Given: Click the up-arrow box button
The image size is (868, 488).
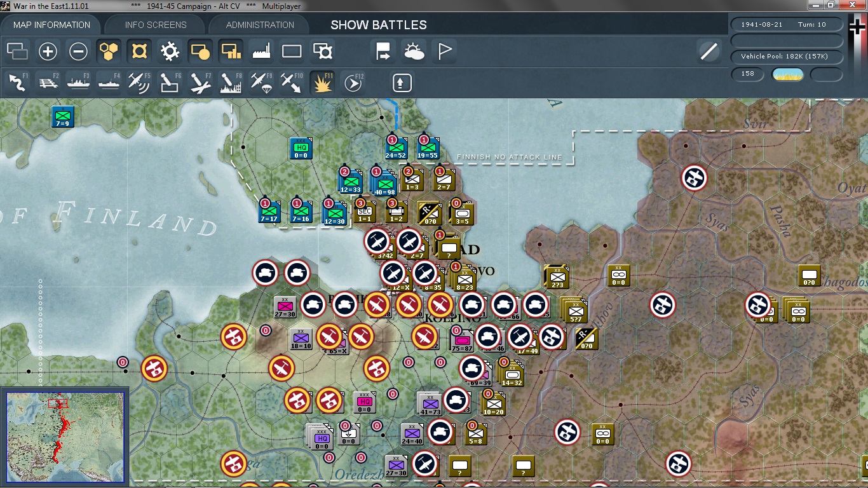Looking at the screenshot, I should pyautogui.click(x=402, y=83).
